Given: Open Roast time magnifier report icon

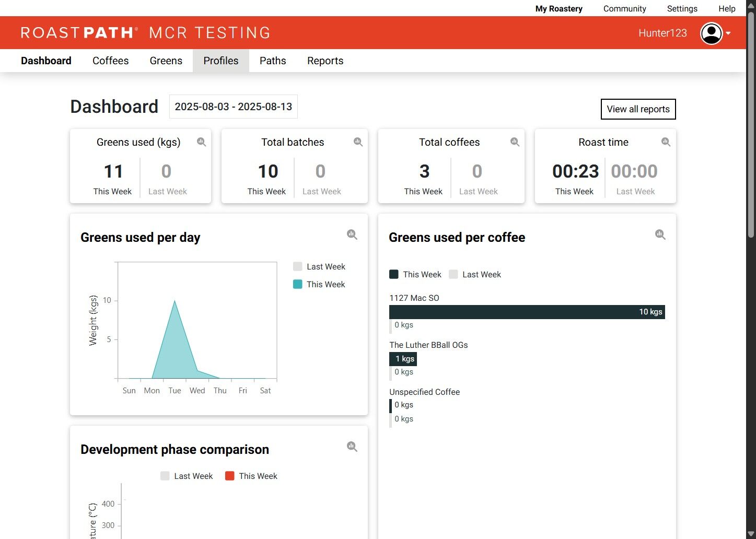Looking at the screenshot, I should 666,142.
